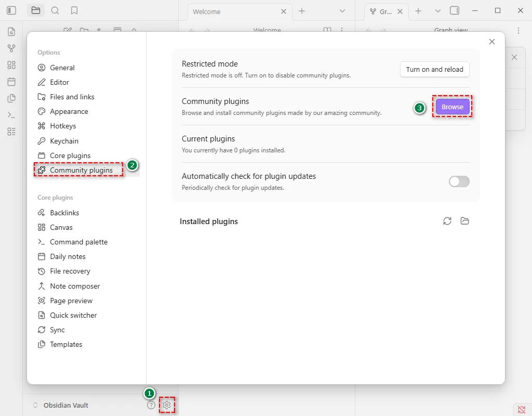
Task: Open the bookmarks icon in the sidebar header
Action: 74,10
